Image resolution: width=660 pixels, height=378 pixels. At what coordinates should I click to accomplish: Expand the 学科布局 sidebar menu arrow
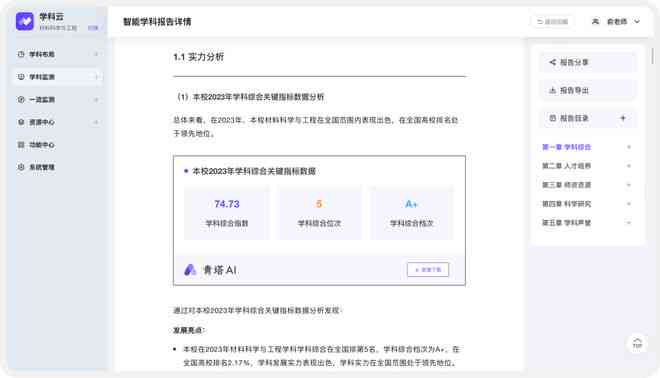[96, 54]
